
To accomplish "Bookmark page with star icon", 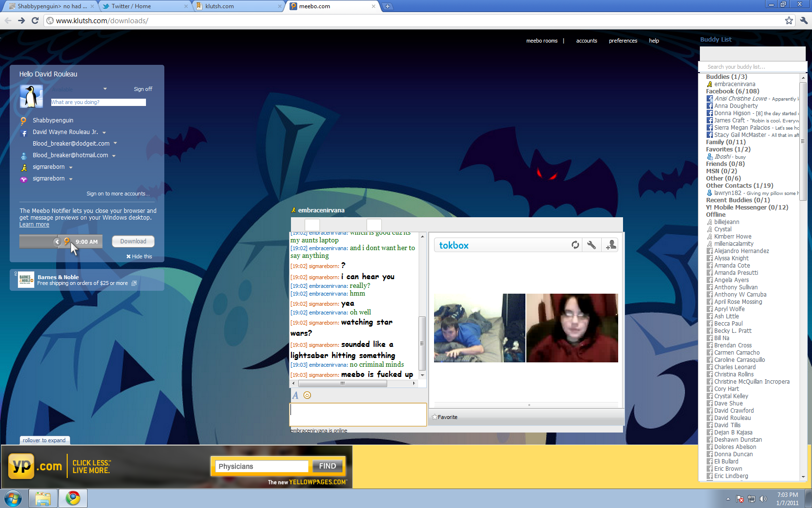I will tap(789, 20).
